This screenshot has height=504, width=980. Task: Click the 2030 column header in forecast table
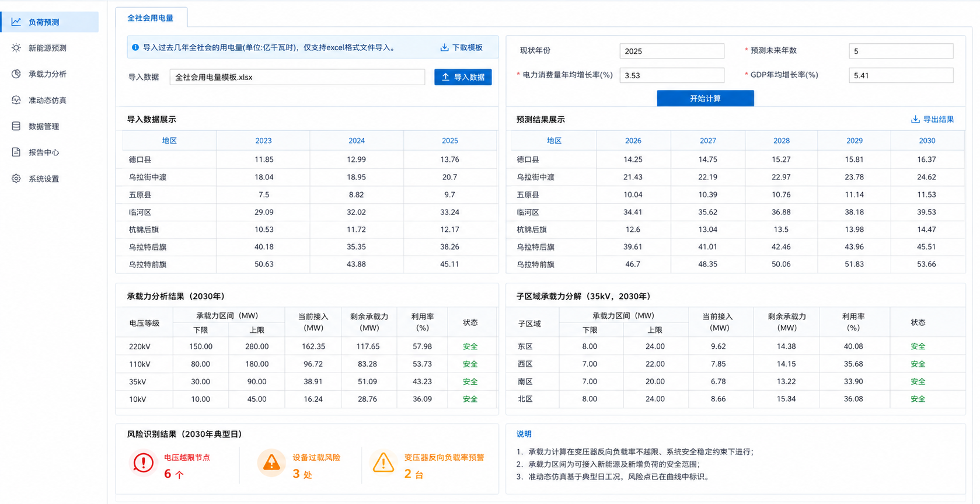pyautogui.click(x=927, y=140)
